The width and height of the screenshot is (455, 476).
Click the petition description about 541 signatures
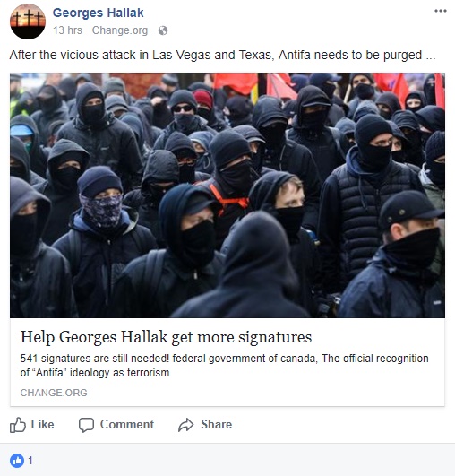[224, 366]
